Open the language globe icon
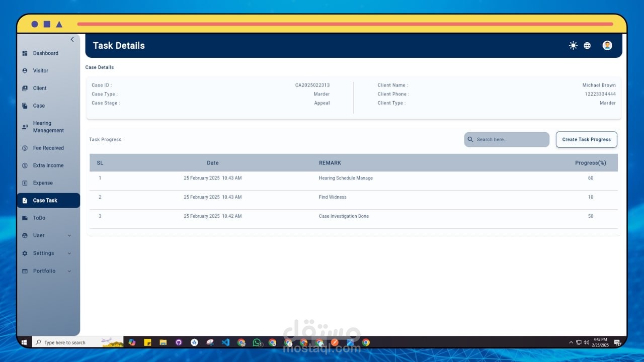This screenshot has height=362, width=644. click(x=587, y=46)
